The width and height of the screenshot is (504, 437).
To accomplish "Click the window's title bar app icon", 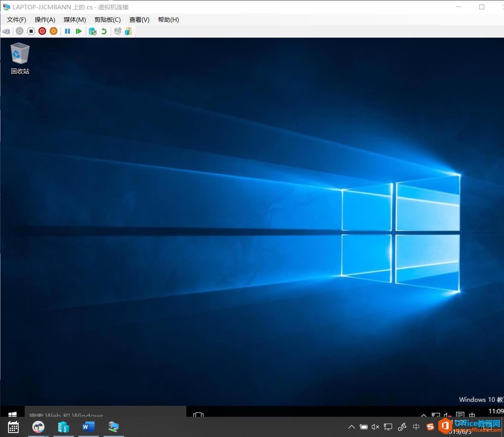I will (6, 7).
